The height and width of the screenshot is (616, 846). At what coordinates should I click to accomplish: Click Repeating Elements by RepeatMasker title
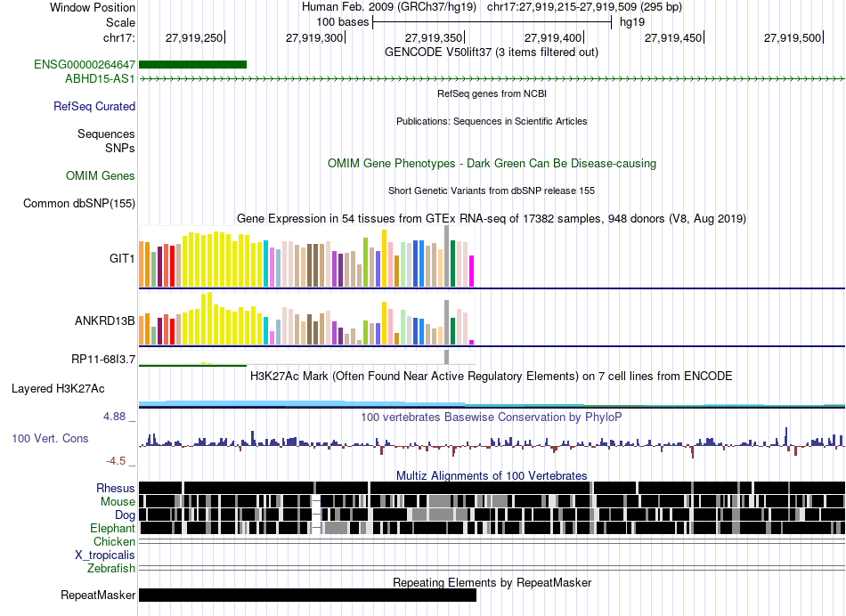pyautogui.click(x=492, y=582)
